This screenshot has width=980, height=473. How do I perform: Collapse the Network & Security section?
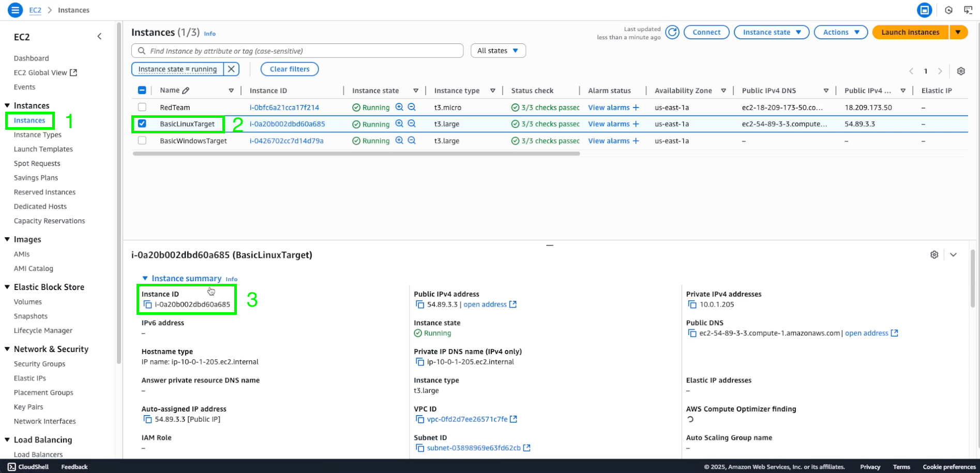coord(7,349)
